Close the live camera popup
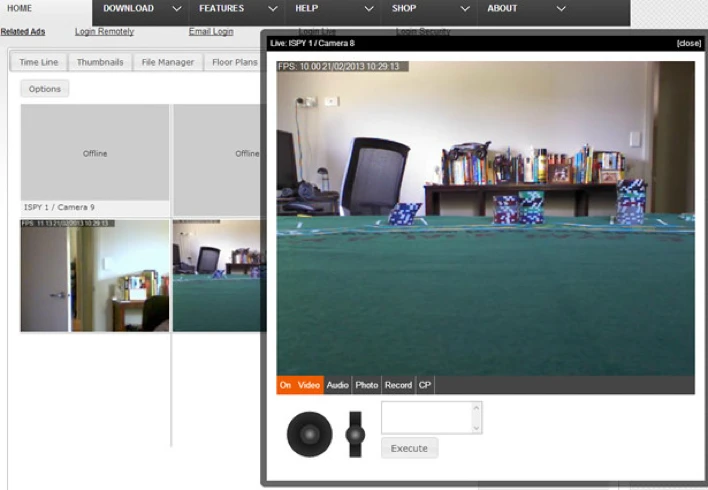The image size is (708, 490). [688, 44]
